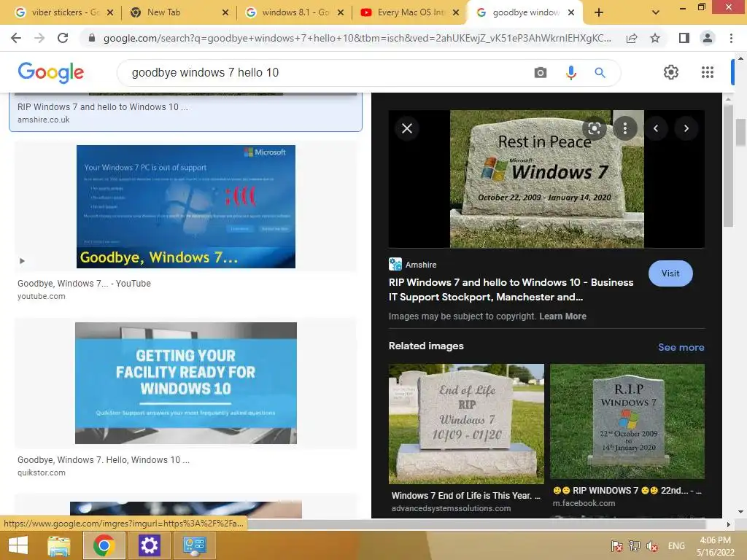Image resolution: width=747 pixels, height=560 pixels.
Task: Click the Chrome taskbar icon
Action: (x=104, y=545)
